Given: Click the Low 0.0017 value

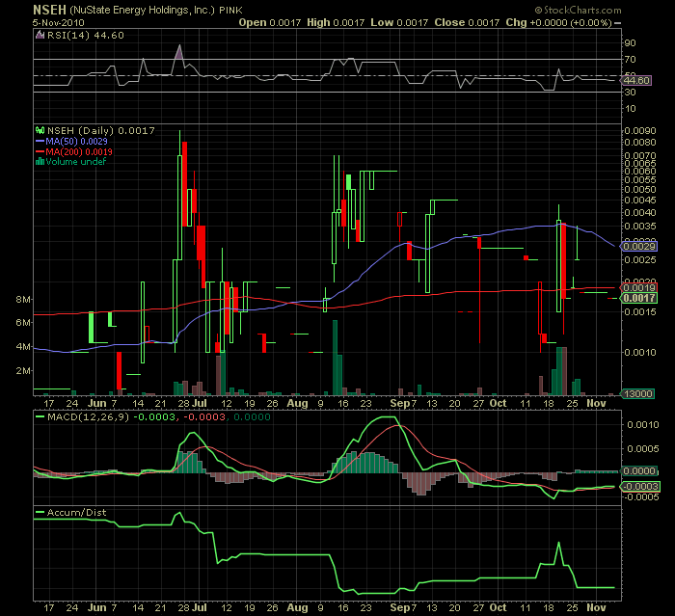Looking at the screenshot, I should [x=399, y=23].
